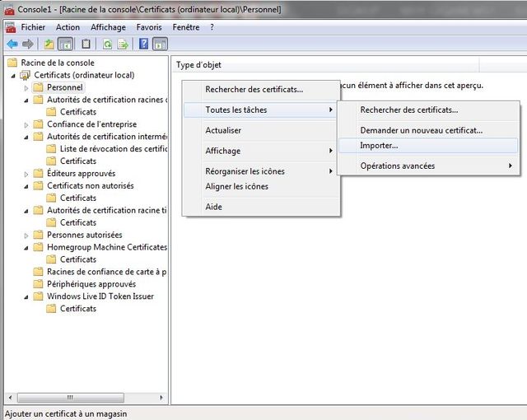The height and width of the screenshot is (420, 527).
Task: Expand the Confiance de l'entreprise node
Action: click(x=26, y=125)
